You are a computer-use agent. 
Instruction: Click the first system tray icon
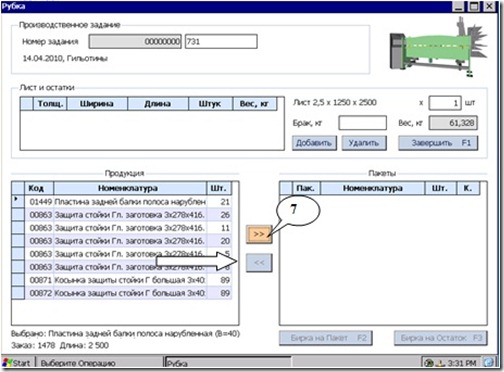point(429,363)
